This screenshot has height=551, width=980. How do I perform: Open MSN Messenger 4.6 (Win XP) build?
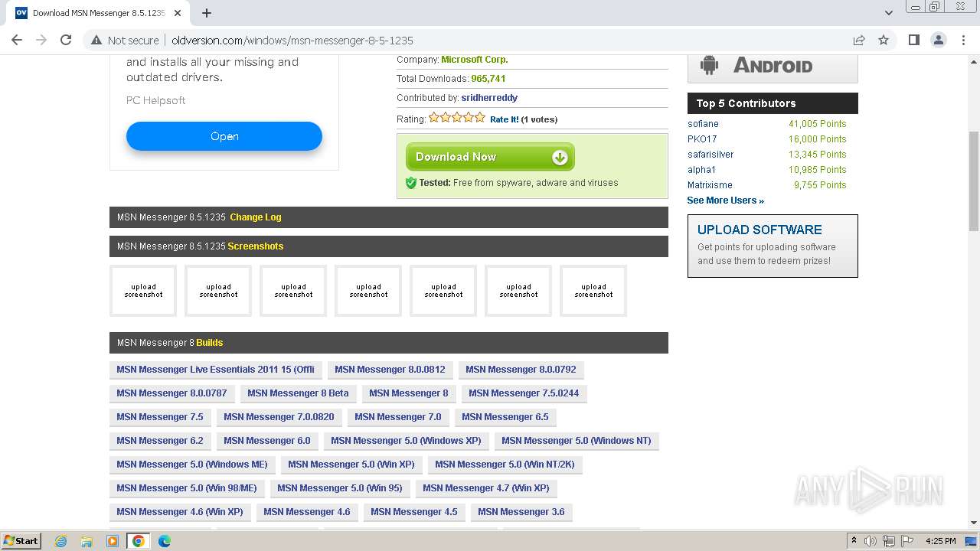(180, 512)
